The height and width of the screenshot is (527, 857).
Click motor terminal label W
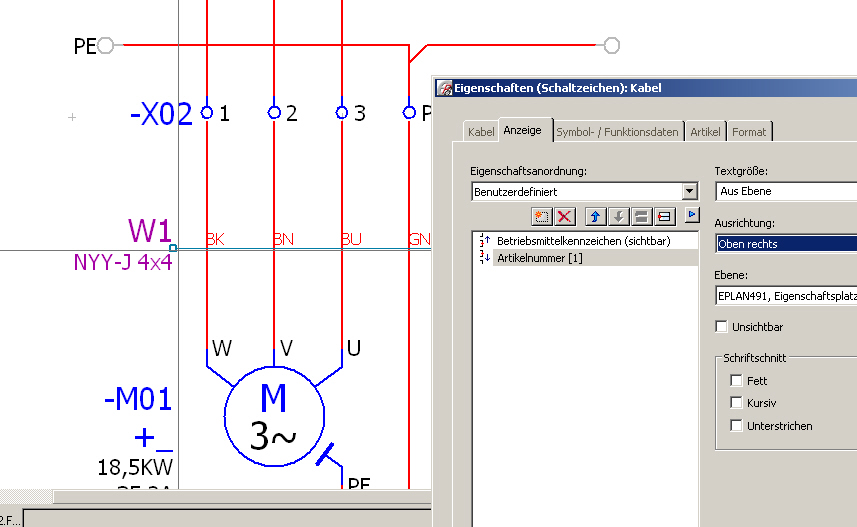point(222,348)
